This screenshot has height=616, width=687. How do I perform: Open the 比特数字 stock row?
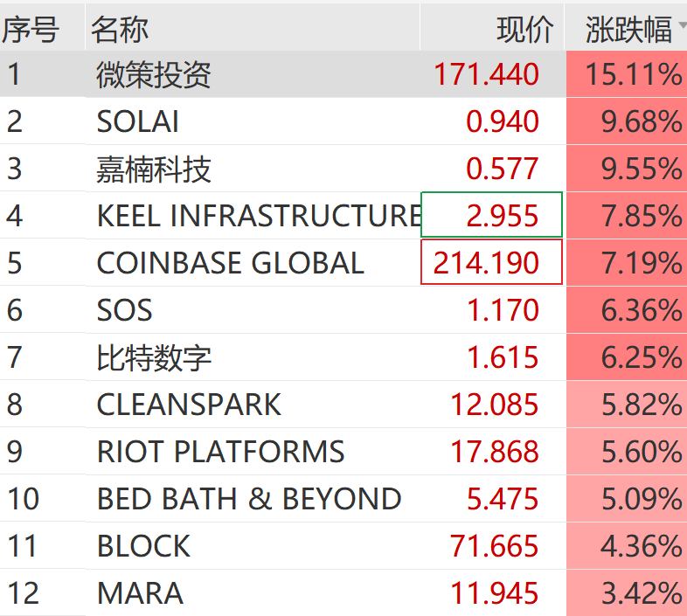154,357
